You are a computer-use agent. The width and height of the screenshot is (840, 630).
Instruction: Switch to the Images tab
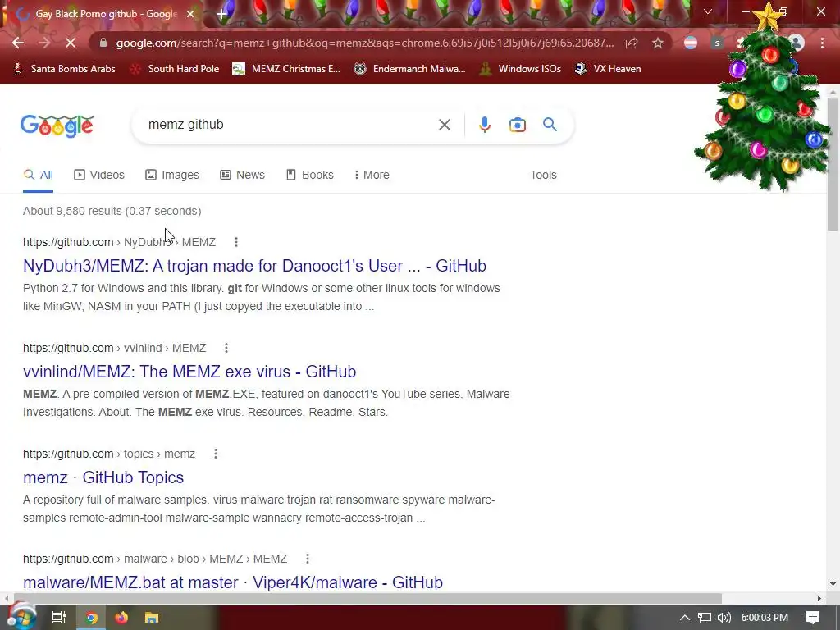coord(172,176)
